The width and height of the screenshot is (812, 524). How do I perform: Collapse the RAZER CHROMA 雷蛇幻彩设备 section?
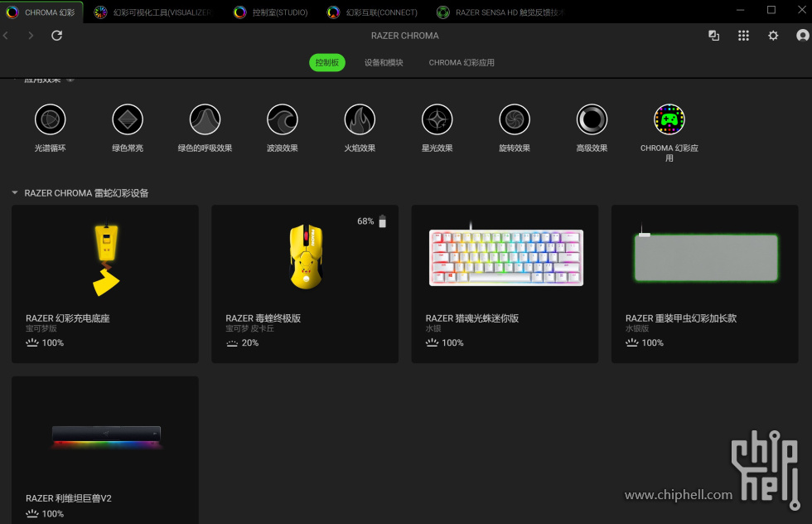(15, 193)
